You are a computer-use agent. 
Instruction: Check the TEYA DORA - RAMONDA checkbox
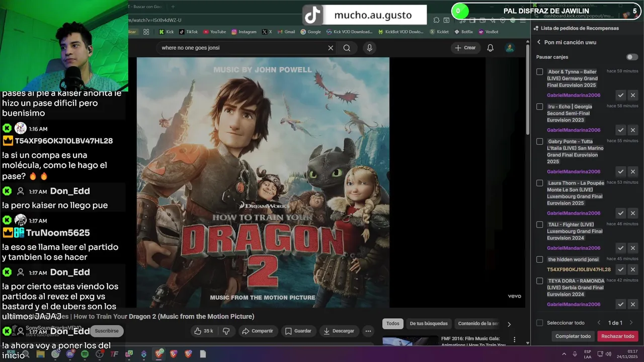pos(540,281)
